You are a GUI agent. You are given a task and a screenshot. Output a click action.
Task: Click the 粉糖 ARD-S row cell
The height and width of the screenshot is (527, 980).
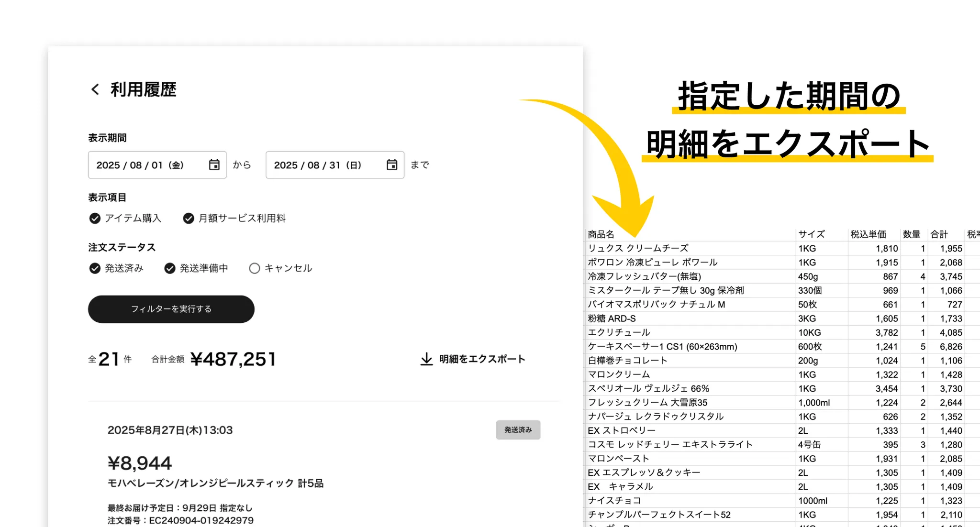pos(612,318)
